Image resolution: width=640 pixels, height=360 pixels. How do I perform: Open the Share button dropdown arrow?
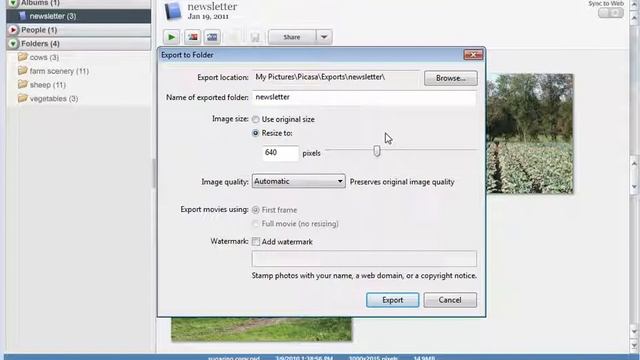click(x=324, y=37)
